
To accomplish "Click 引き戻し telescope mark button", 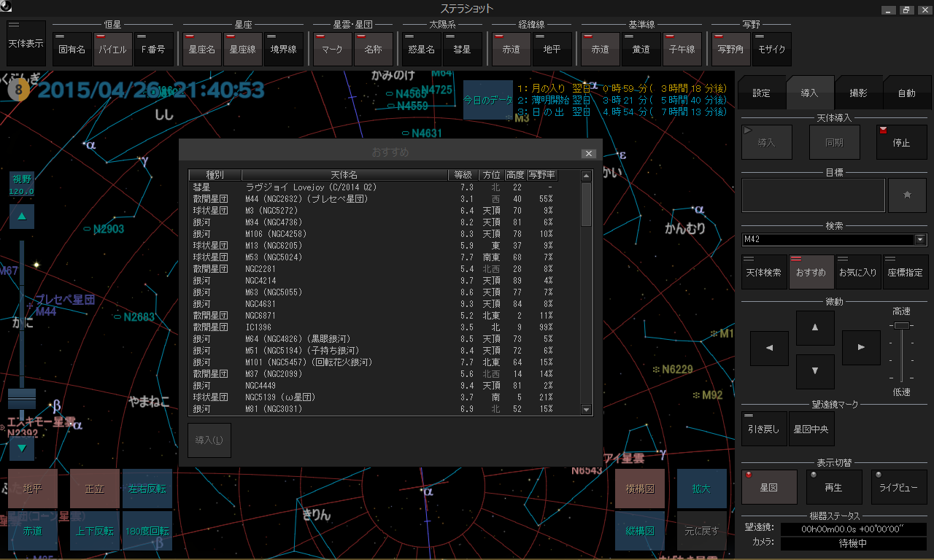I will coord(764,429).
